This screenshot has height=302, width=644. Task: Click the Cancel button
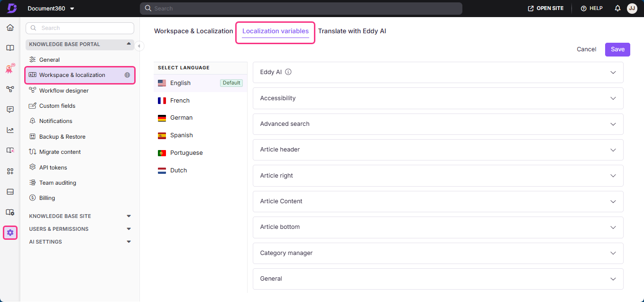[587, 49]
